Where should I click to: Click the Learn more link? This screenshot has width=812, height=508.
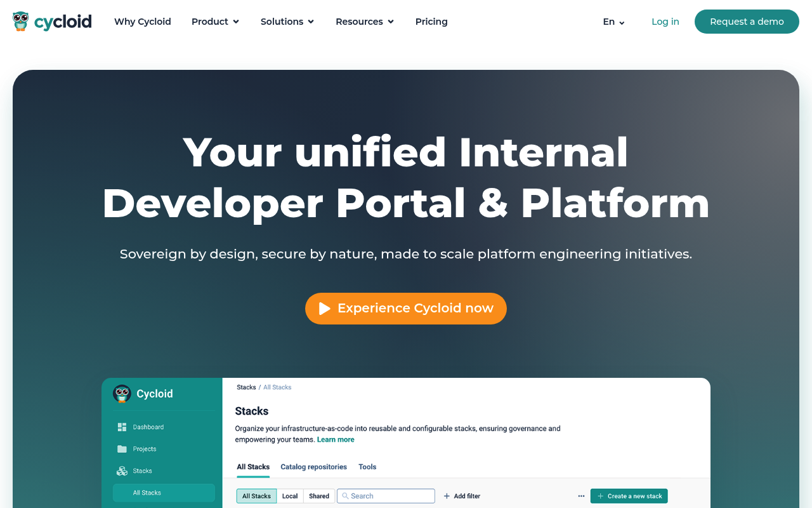(x=336, y=439)
